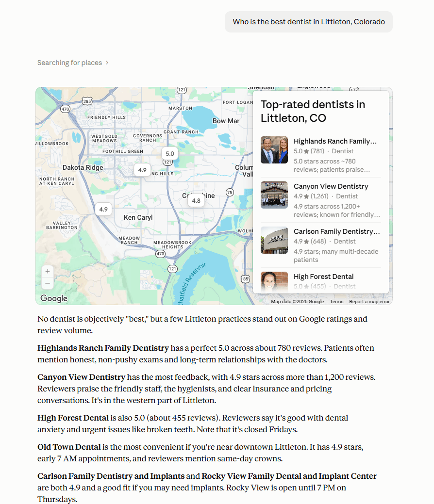Click the Dakota Ridge map label
Viewport: 434px width, 504px height.
point(83,167)
